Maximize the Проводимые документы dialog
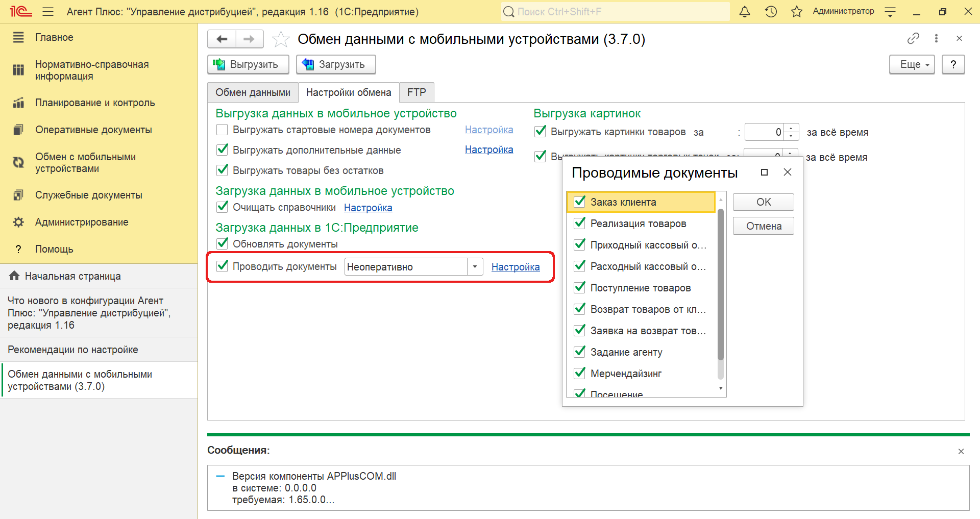 click(764, 172)
